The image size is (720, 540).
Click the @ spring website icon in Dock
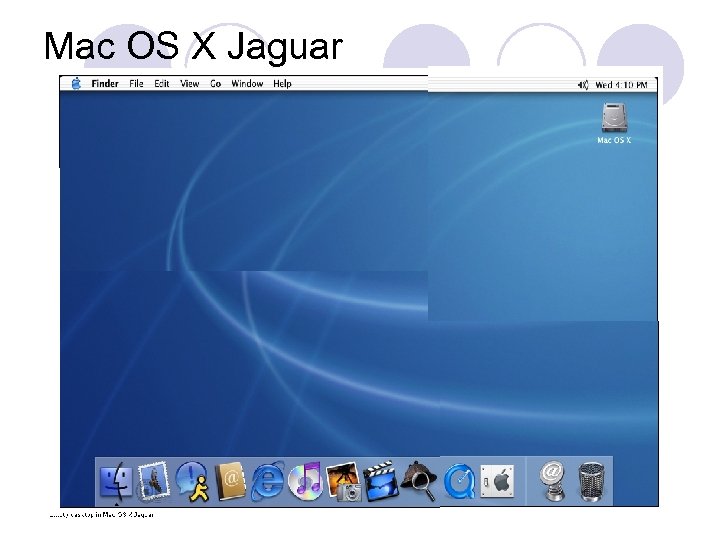(553, 481)
